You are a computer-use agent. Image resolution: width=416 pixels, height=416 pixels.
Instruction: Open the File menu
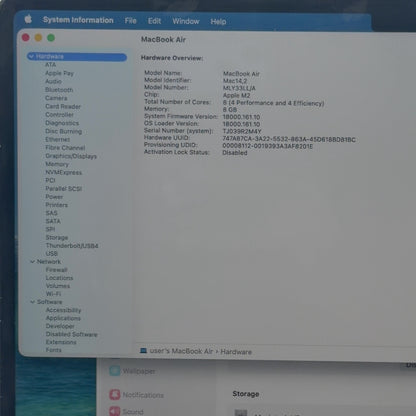[x=130, y=21]
